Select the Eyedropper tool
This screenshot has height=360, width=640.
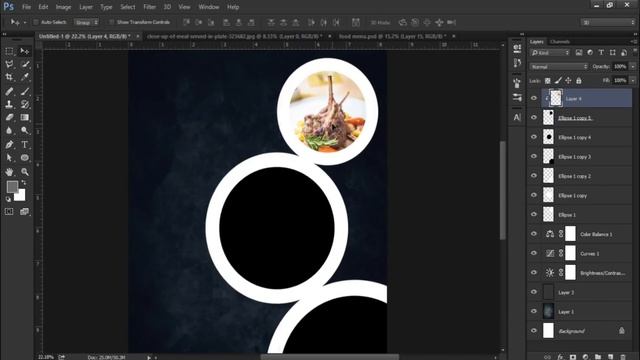pyautogui.click(x=24, y=77)
